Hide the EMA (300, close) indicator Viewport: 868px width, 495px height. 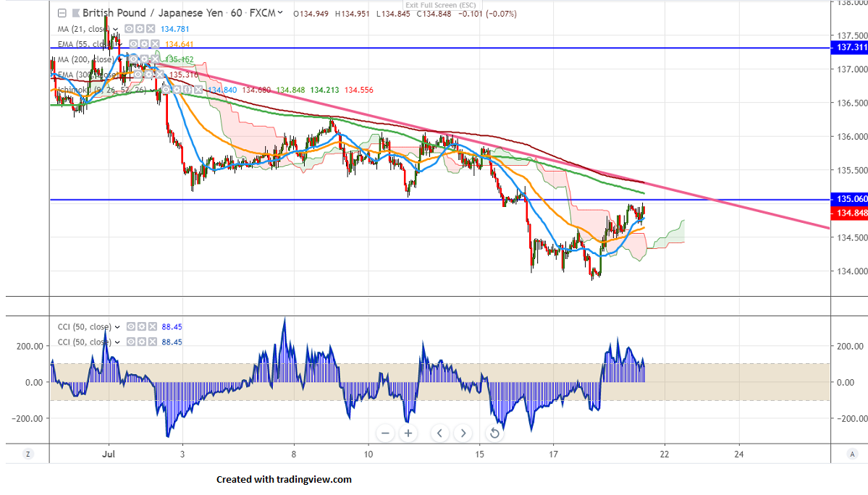138,74
